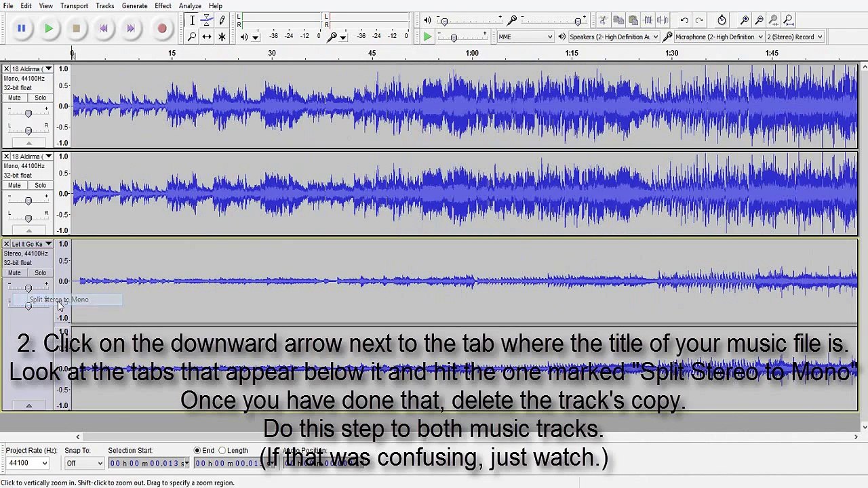Image resolution: width=868 pixels, height=488 pixels.
Task: Zoom in with the magnifier plus icon
Action: pyautogui.click(x=744, y=20)
